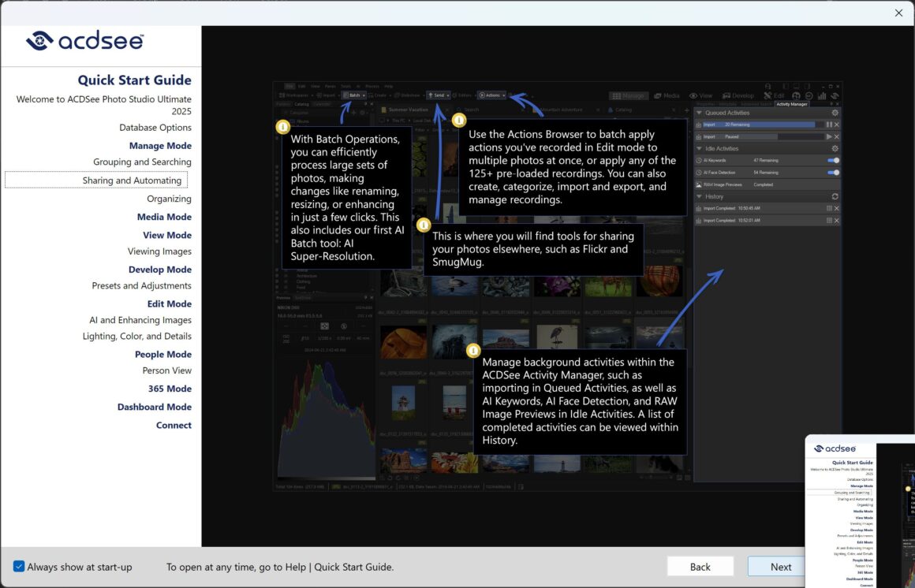Screen dimensions: 915x588
Task: Cancel the Import 20 Remaining activity
Action: click(x=836, y=125)
